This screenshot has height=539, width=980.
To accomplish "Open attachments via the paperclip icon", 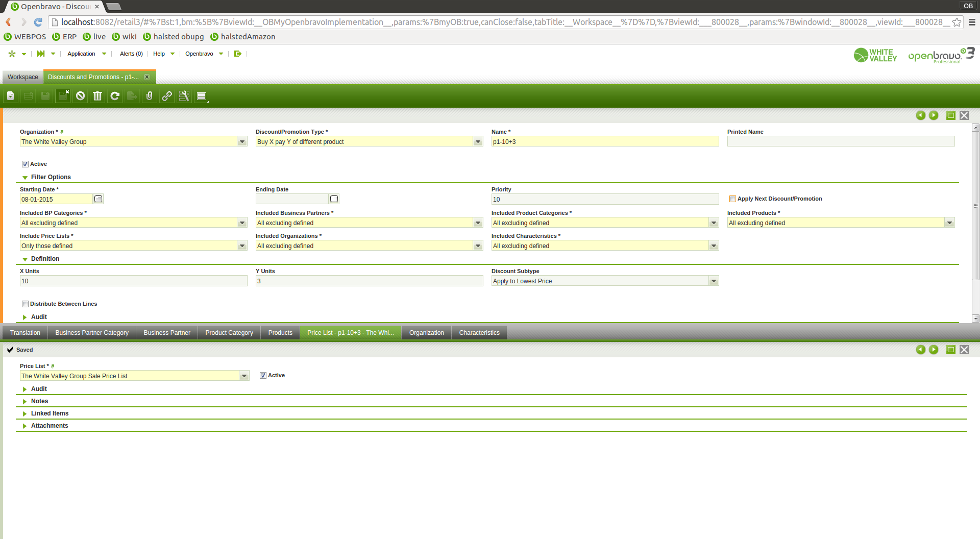I will [x=149, y=96].
